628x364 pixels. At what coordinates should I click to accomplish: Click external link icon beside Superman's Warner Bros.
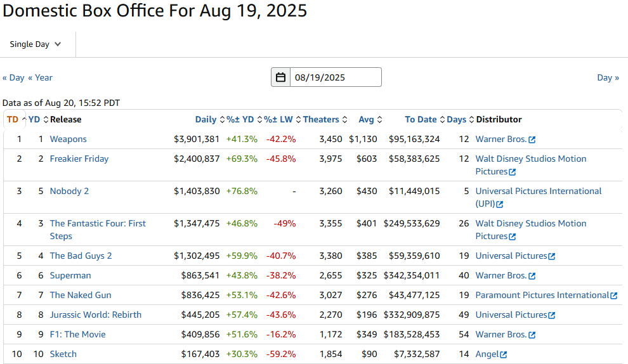532,276
